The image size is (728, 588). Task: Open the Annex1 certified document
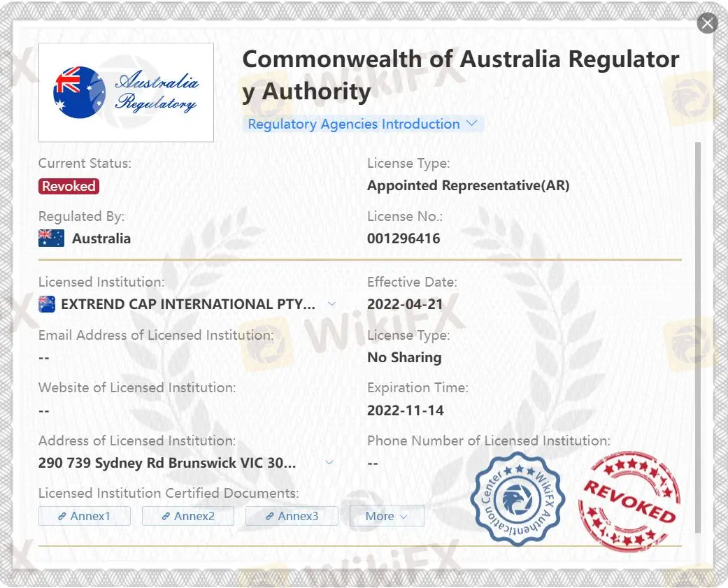pyautogui.click(x=85, y=516)
